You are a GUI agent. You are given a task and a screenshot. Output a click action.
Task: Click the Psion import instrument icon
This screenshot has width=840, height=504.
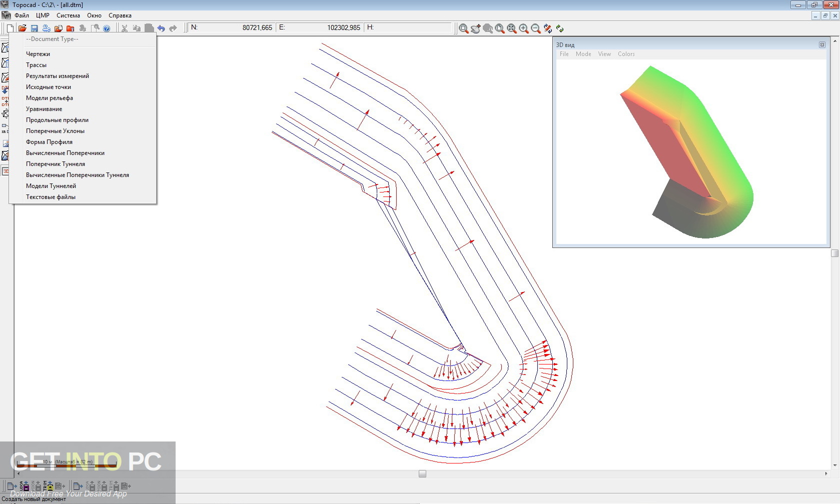[x=36, y=486]
